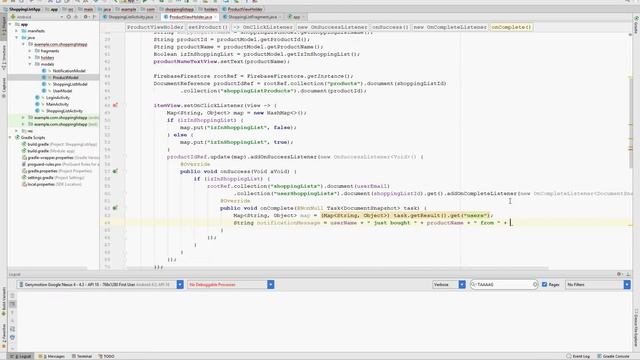The height and width of the screenshot is (360, 640).
Task: Click the Print icon in the Logcat sidebar
Action: click(13, 337)
